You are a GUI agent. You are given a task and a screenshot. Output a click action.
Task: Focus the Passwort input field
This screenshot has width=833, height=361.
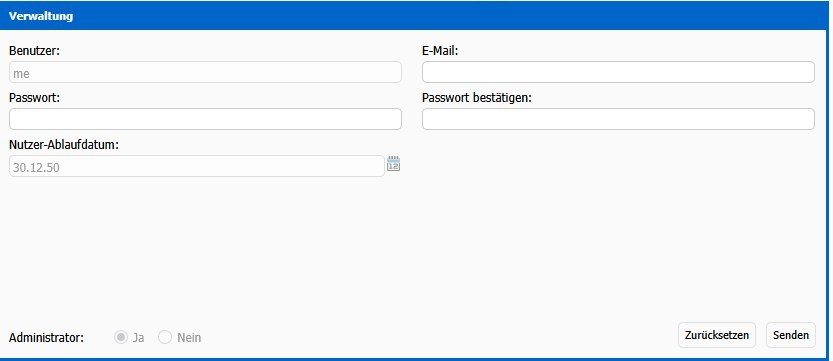coord(205,119)
